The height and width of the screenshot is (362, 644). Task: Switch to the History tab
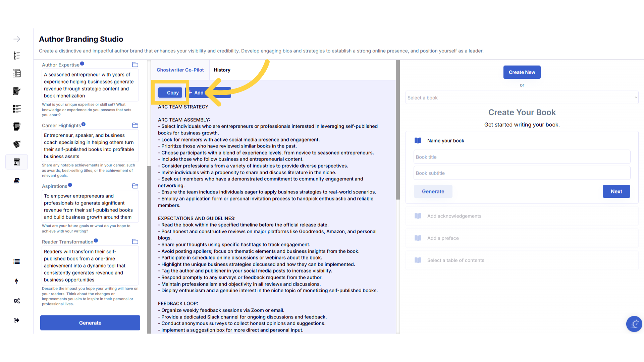222,70
